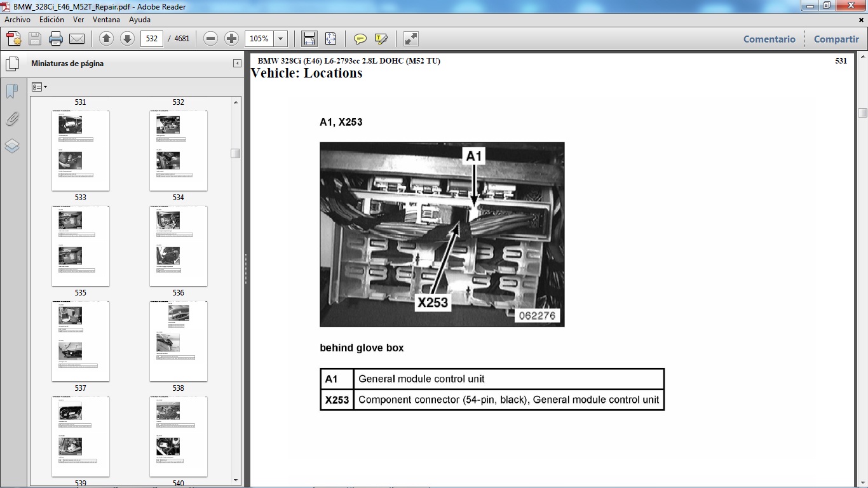
Task: Open the Archivo menu
Action: pyautogui.click(x=17, y=20)
